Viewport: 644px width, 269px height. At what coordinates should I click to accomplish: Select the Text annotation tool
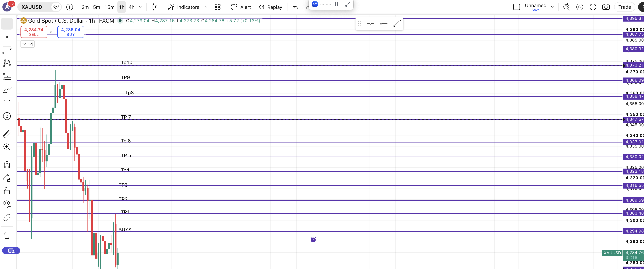7,103
